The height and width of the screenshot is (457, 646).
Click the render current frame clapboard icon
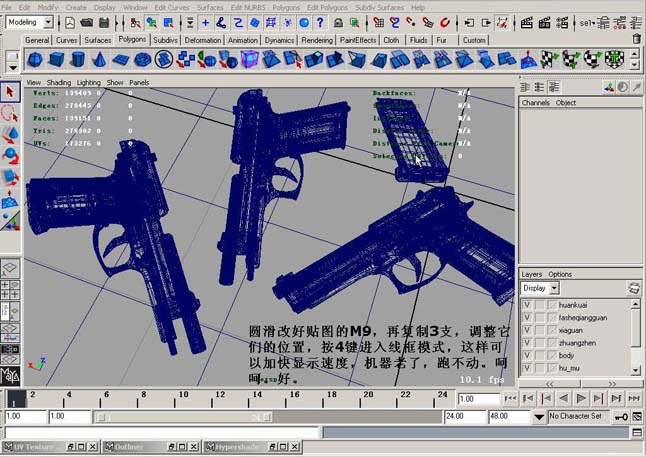pos(526,23)
